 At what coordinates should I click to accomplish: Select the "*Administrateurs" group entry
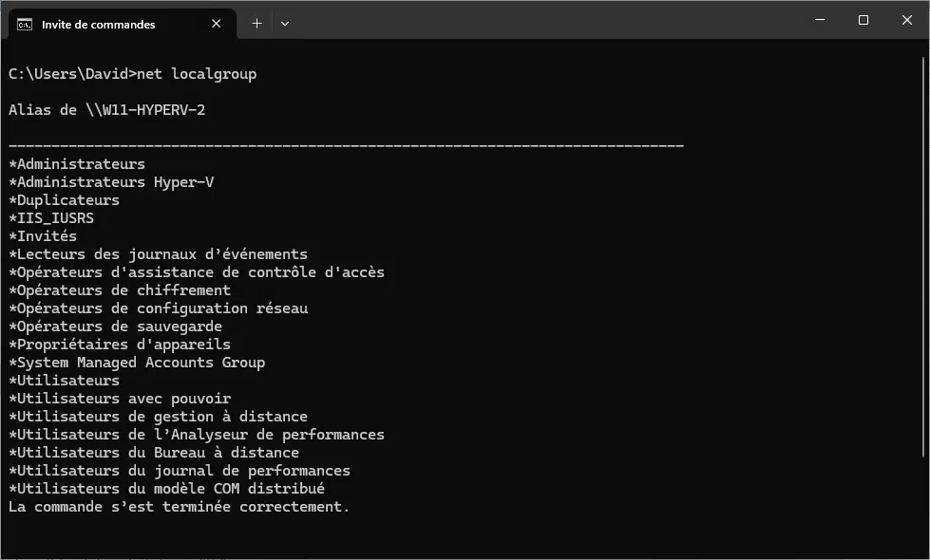click(76, 163)
